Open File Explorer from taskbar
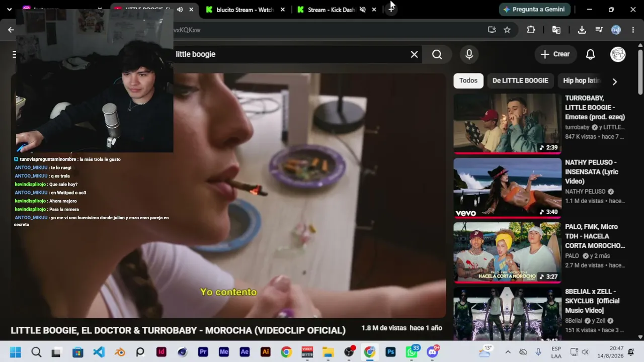Screen dimensions: 644x362 click(328, 352)
